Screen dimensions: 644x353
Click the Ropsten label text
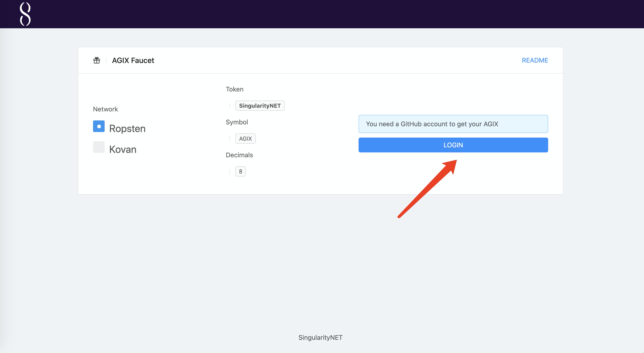coord(127,129)
